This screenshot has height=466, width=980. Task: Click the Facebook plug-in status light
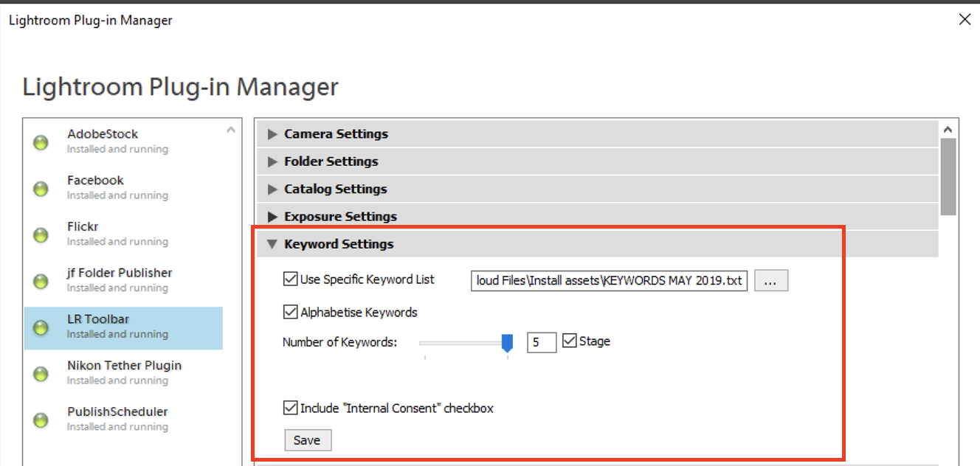pyautogui.click(x=41, y=189)
